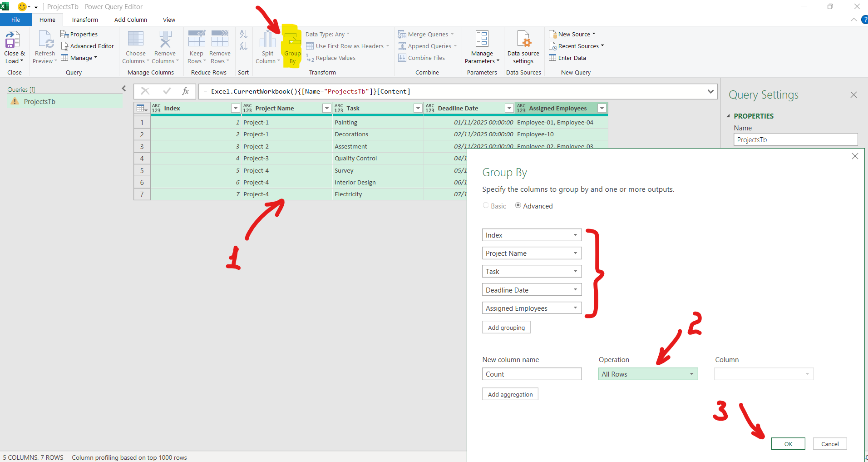The width and height of the screenshot is (868, 462).
Task: Open Data source settings
Action: [523, 47]
